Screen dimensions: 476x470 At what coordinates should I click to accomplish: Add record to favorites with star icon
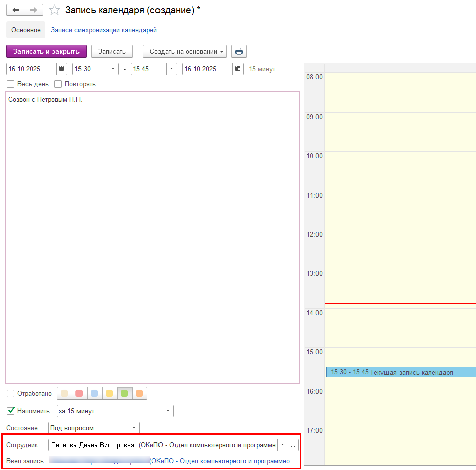tap(54, 10)
